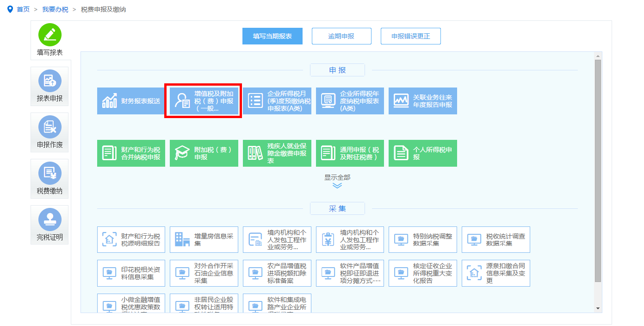644x326 pixels.
Task: Select 企业所得税月(季)度预缴纳税申报表(A类)
Action: [x=277, y=100]
